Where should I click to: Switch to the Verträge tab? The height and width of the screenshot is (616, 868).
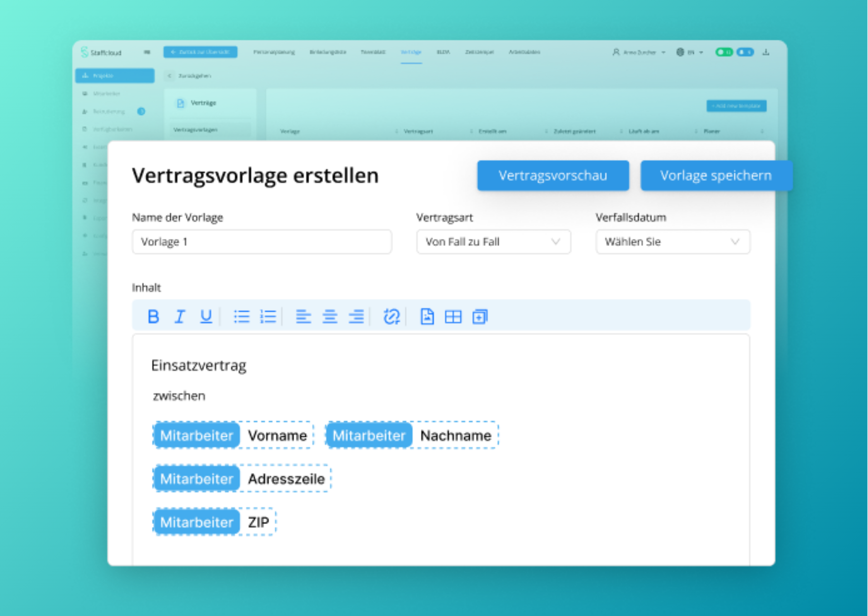(x=411, y=52)
